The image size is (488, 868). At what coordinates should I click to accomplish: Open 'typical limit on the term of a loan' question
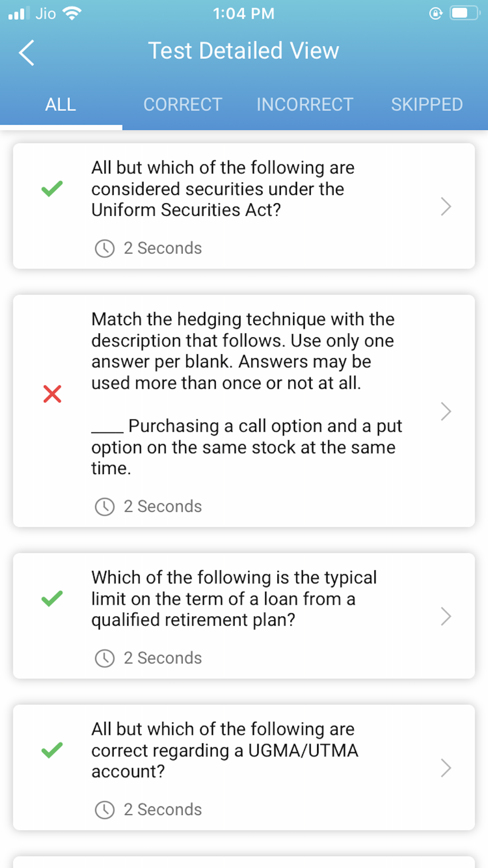point(234,599)
